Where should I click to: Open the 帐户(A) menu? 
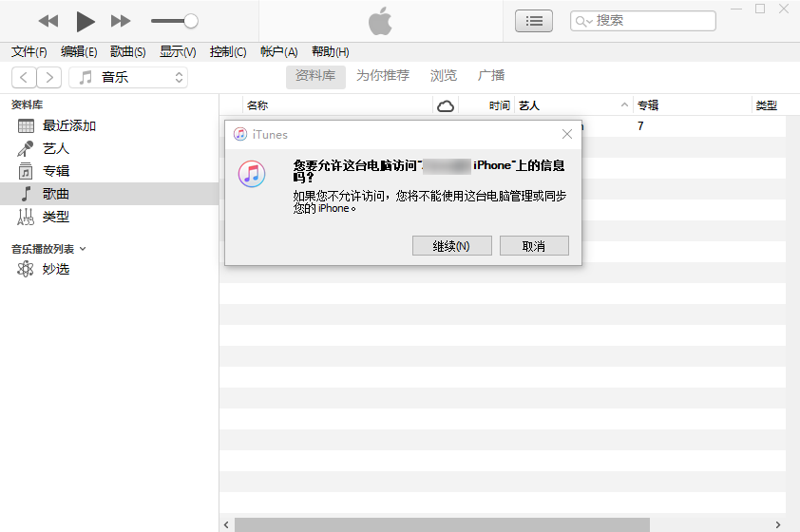(278, 52)
